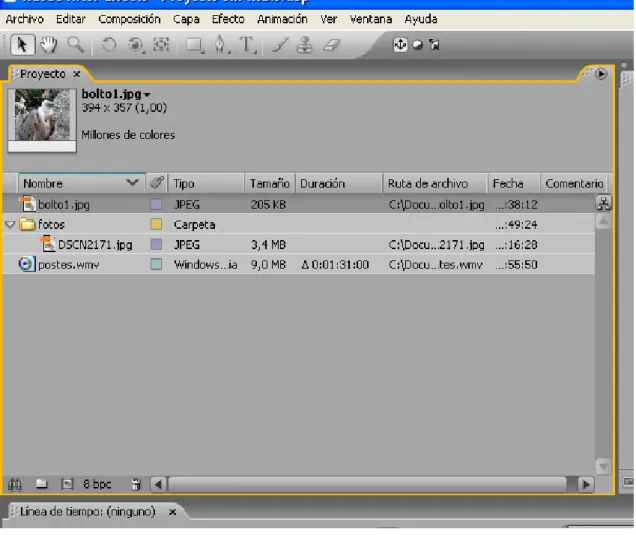This screenshot has height=535, width=636.
Task: Select the Eraser tool
Action: point(331,45)
